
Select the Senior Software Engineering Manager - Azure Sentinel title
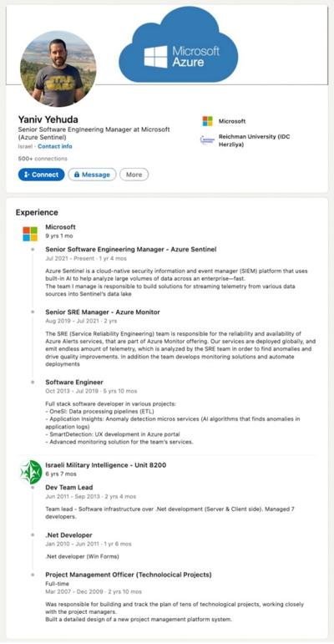point(130,249)
